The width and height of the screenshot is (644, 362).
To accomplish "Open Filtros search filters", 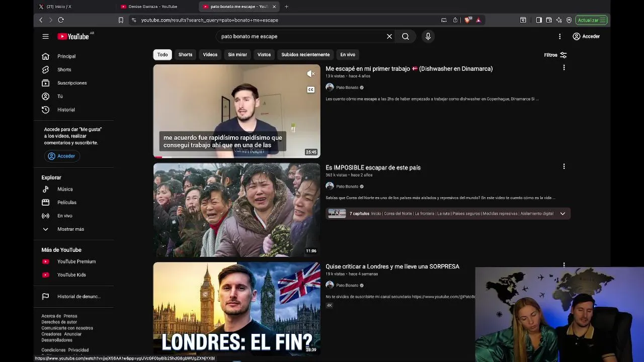I will (x=555, y=55).
